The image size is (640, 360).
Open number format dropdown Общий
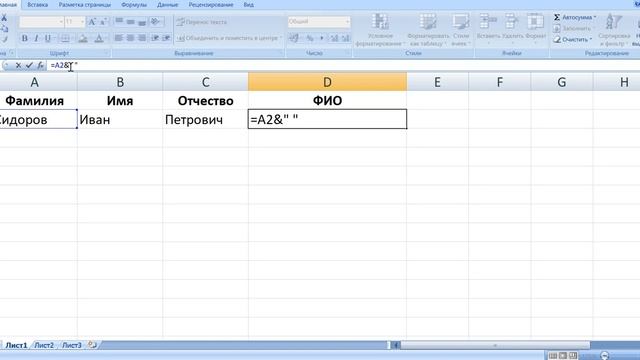319,21
